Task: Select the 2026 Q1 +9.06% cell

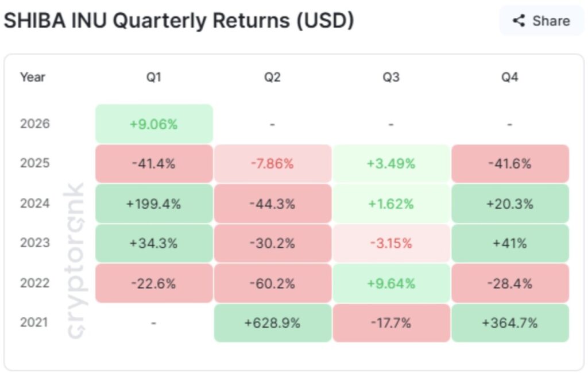Action: tap(154, 124)
